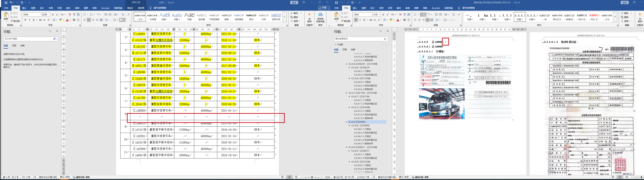This screenshot has width=644, height=180.
Task: Select the 无间隔 style in left window
Action: 152,17
